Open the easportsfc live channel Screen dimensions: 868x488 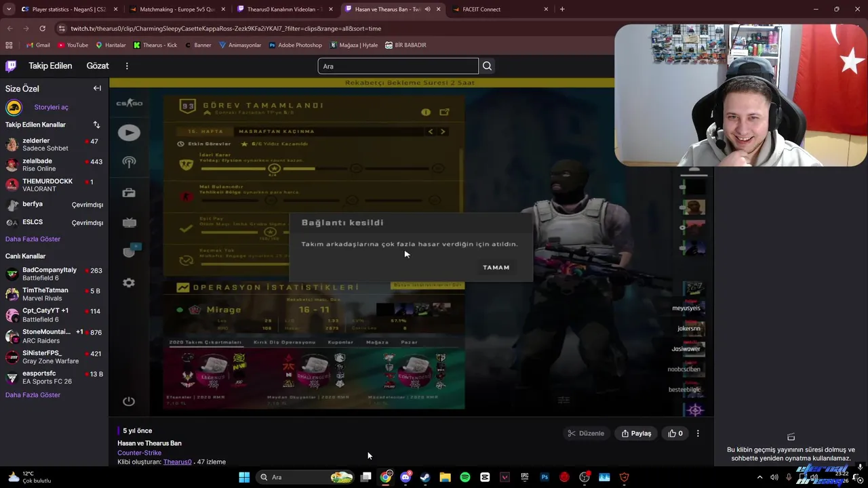(x=54, y=378)
